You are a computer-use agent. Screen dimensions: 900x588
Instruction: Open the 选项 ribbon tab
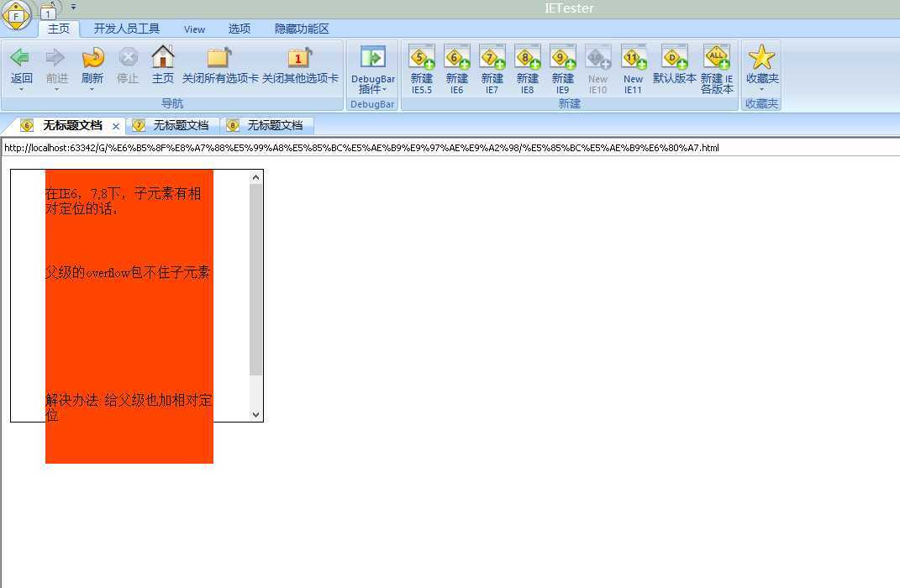(x=239, y=29)
